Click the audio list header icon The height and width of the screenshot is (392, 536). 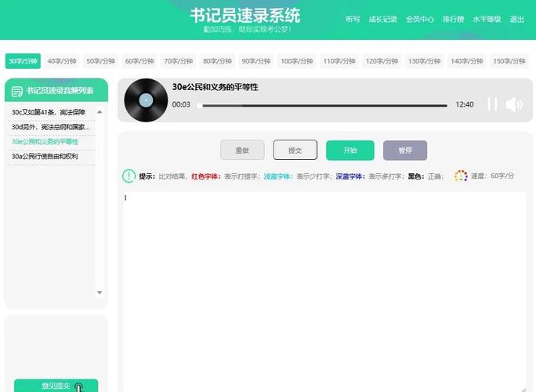[x=16, y=91]
